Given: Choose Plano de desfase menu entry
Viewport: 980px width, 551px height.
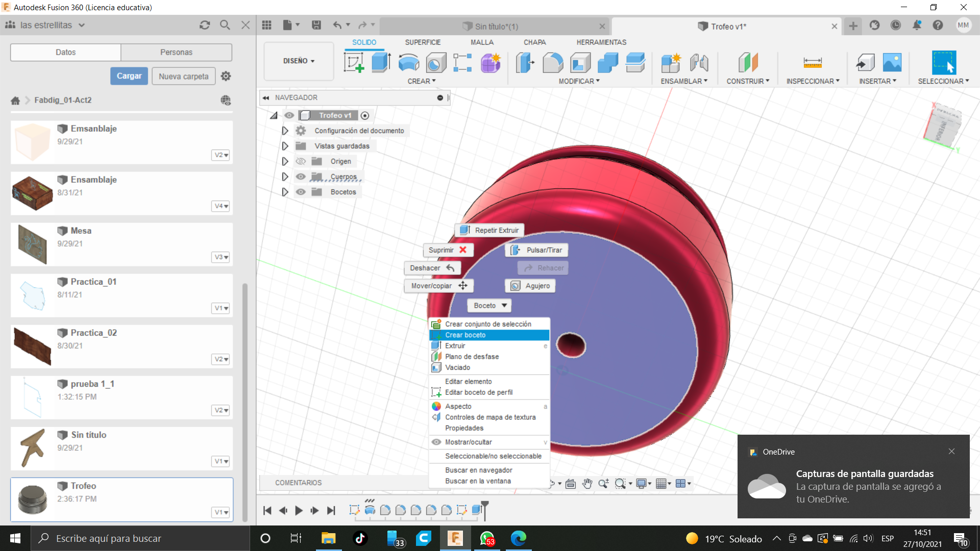Looking at the screenshot, I should click(489, 357).
